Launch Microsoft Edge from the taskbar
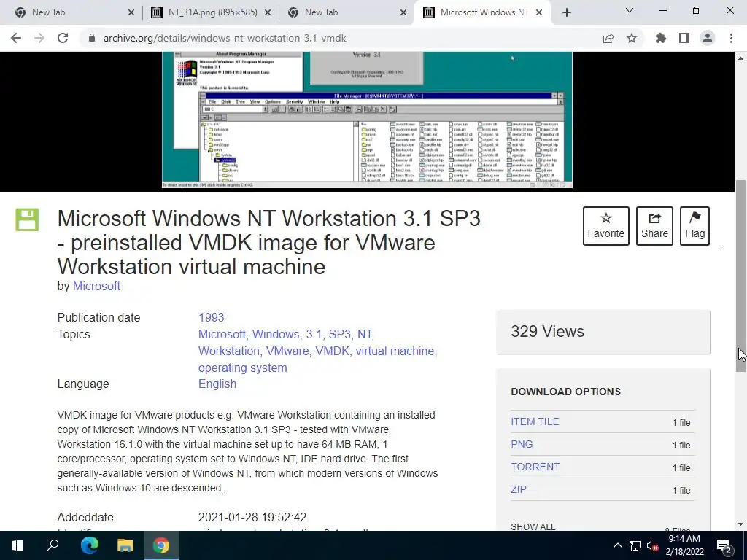 89,545
